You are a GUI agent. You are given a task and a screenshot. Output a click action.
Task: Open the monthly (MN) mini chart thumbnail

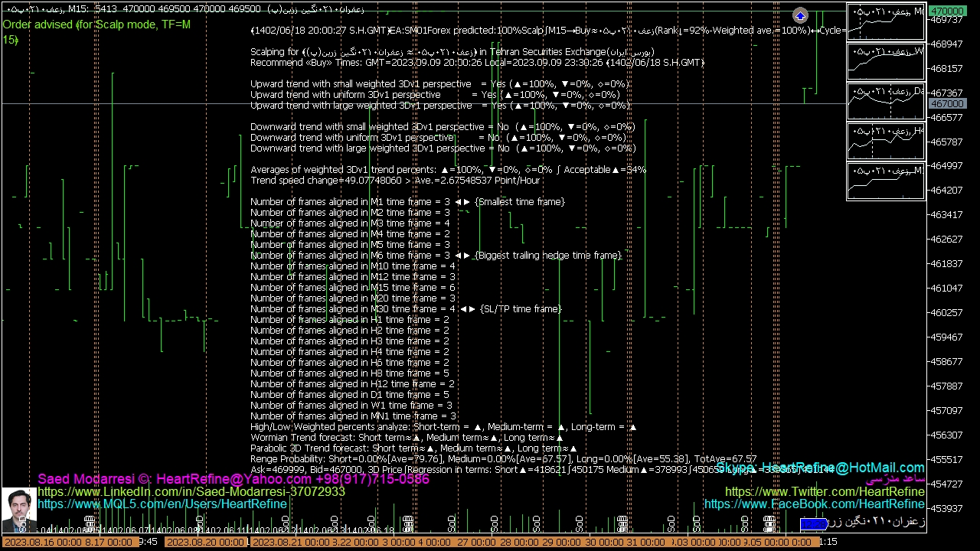[886, 23]
